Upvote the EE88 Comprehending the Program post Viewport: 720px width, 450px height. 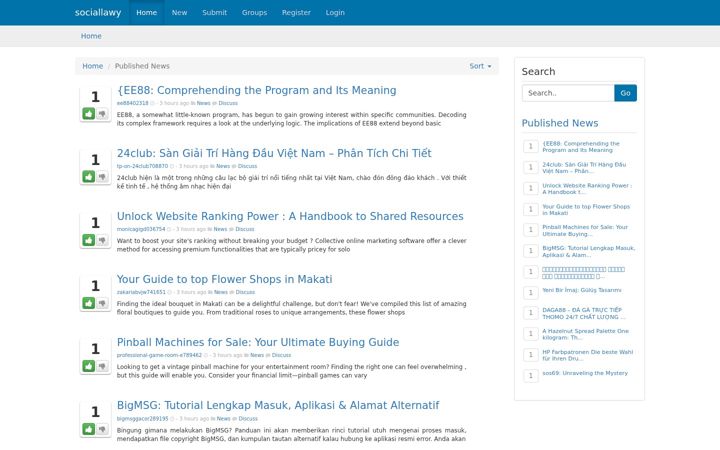[x=89, y=113]
